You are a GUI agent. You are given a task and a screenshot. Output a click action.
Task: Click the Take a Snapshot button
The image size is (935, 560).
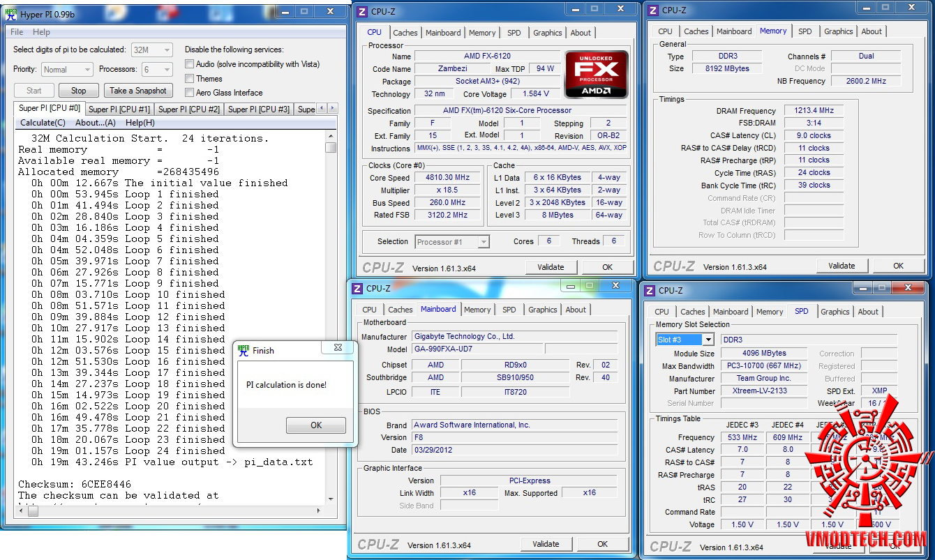[x=138, y=91]
